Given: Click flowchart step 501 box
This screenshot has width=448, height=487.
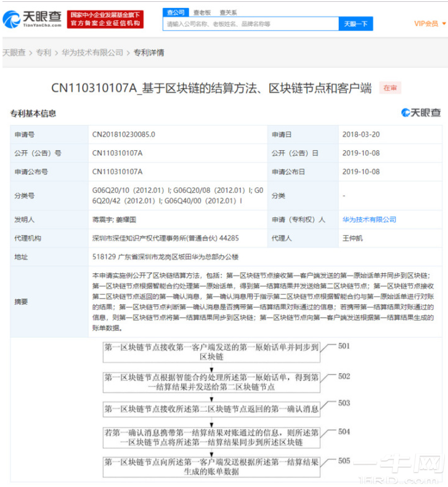Looking at the screenshot, I should click(x=211, y=352).
